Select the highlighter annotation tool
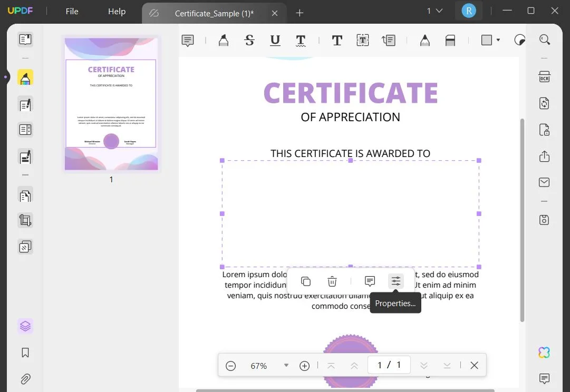The width and height of the screenshot is (570, 392). [x=223, y=40]
